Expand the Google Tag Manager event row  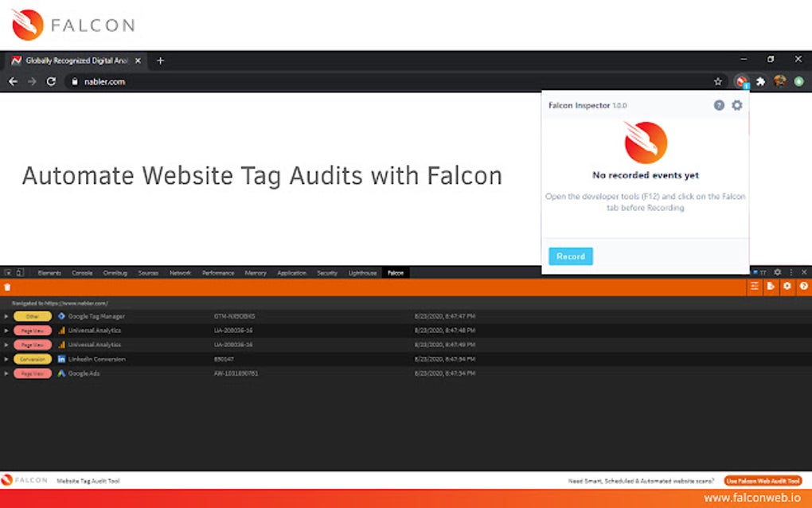tap(6, 316)
